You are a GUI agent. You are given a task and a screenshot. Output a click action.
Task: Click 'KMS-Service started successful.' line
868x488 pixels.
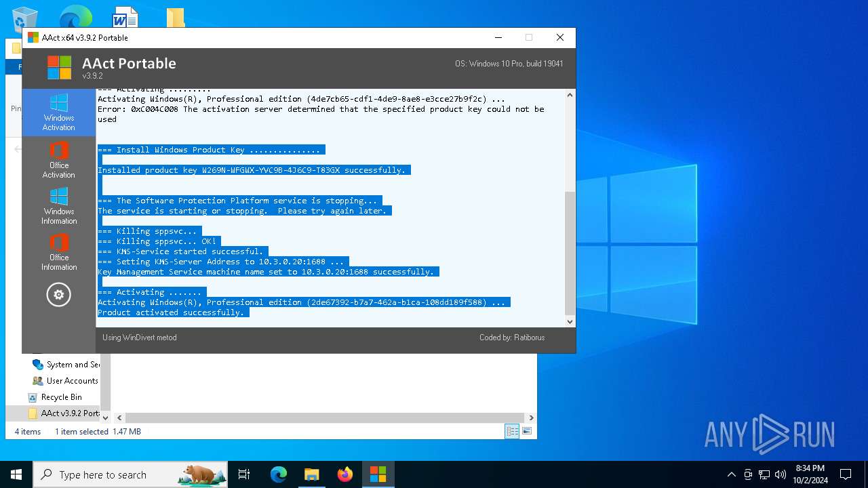[x=180, y=251]
